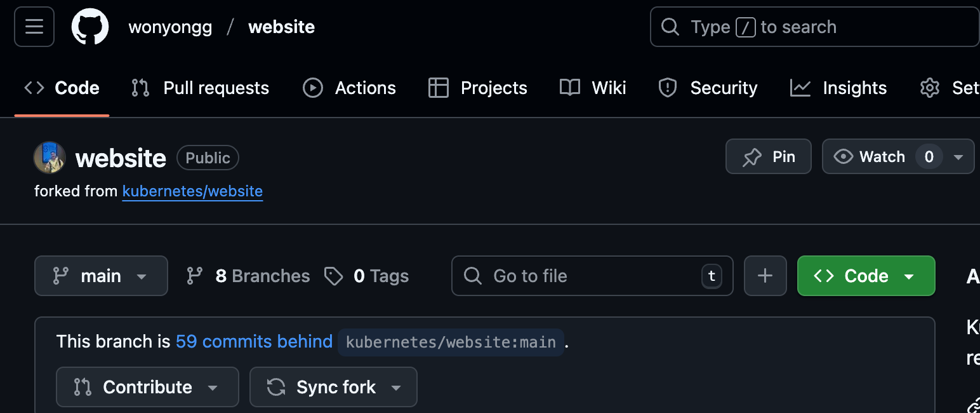Click the Watch count 0 badge

[x=929, y=157]
